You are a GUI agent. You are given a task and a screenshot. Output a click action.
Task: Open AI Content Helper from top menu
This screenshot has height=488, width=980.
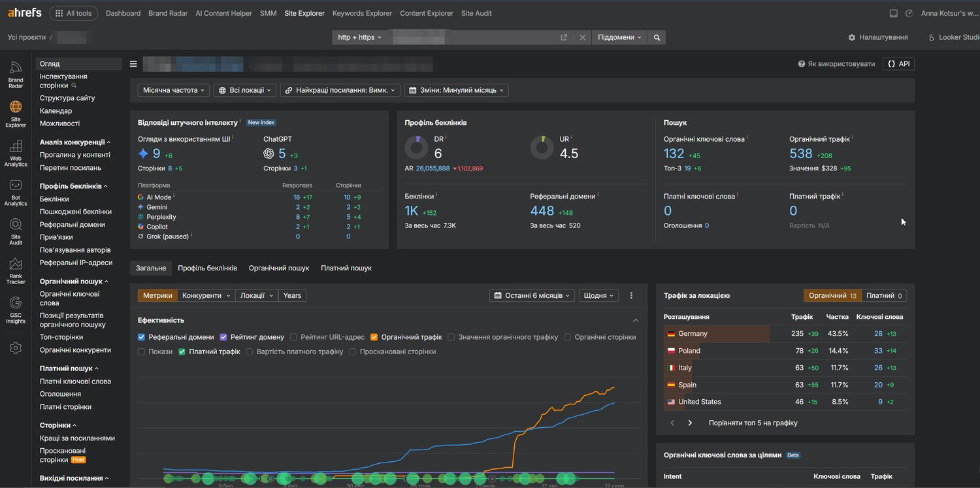coord(223,13)
